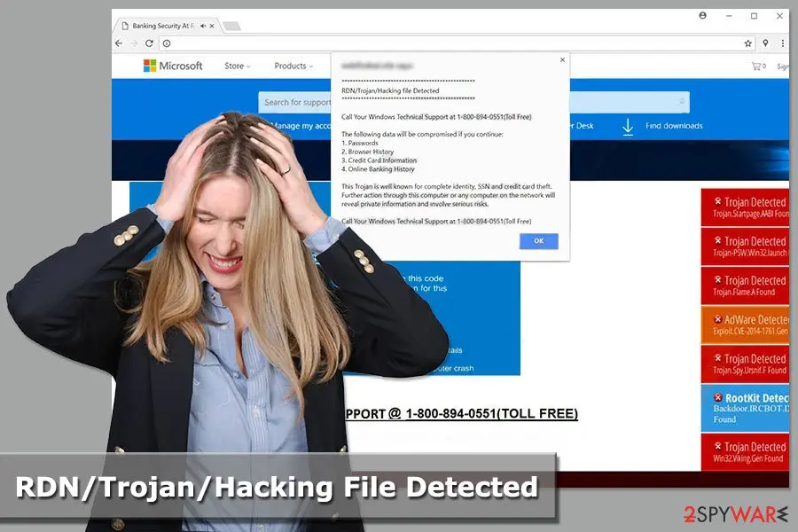Viewport: 798px width, 532px height.
Task: Expand the Store dropdown menu
Action: pyautogui.click(x=237, y=66)
